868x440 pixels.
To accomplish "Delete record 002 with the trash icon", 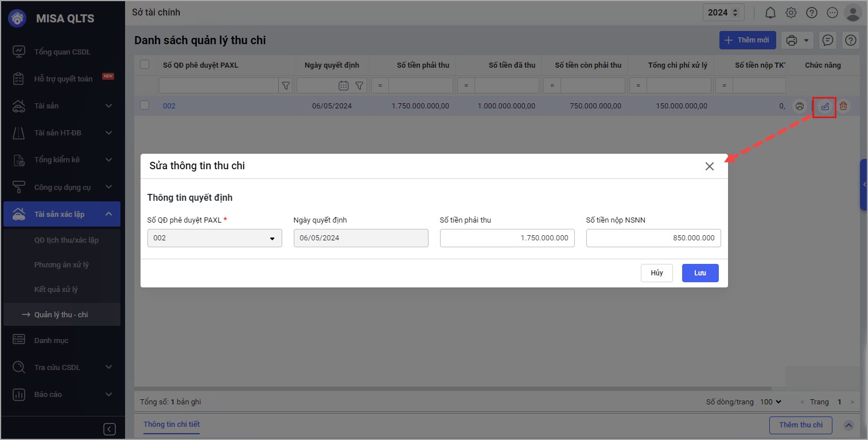I will [843, 106].
